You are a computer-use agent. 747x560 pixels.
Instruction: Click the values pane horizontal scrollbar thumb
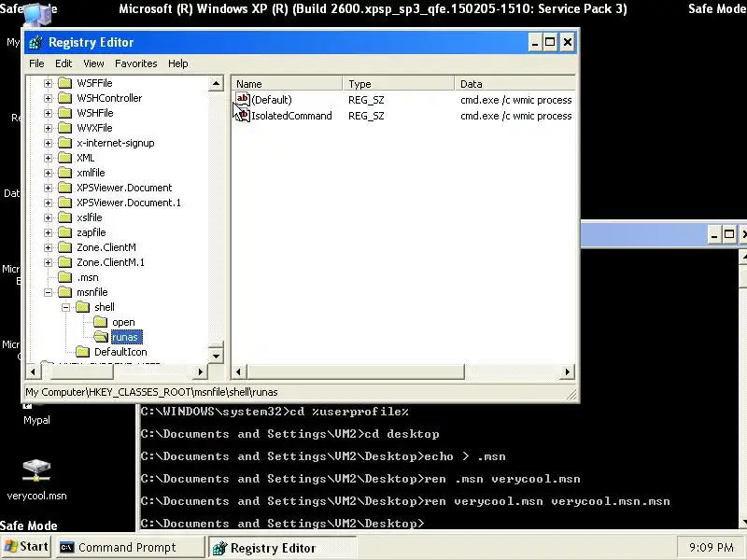click(x=355, y=371)
